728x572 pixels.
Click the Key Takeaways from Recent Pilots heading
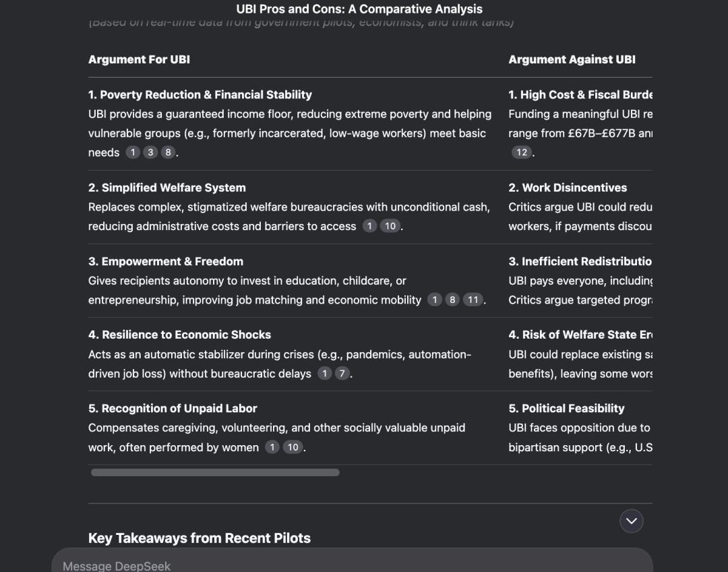click(x=199, y=538)
